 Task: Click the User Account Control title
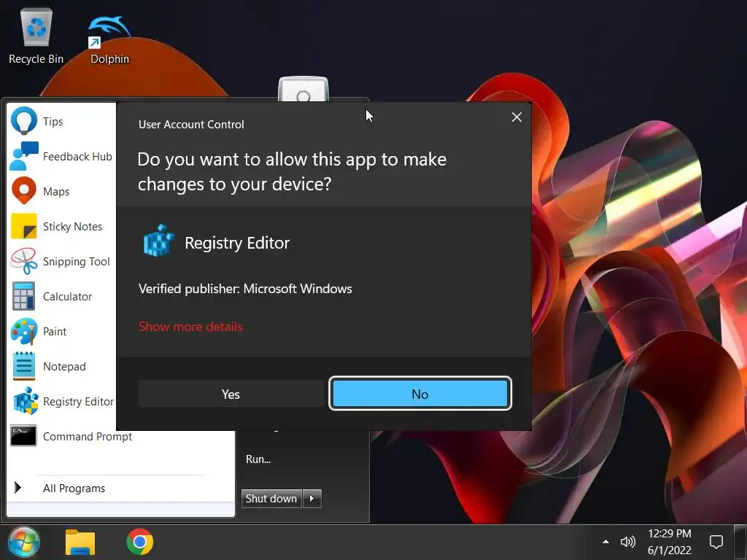pyautogui.click(x=191, y=124)
